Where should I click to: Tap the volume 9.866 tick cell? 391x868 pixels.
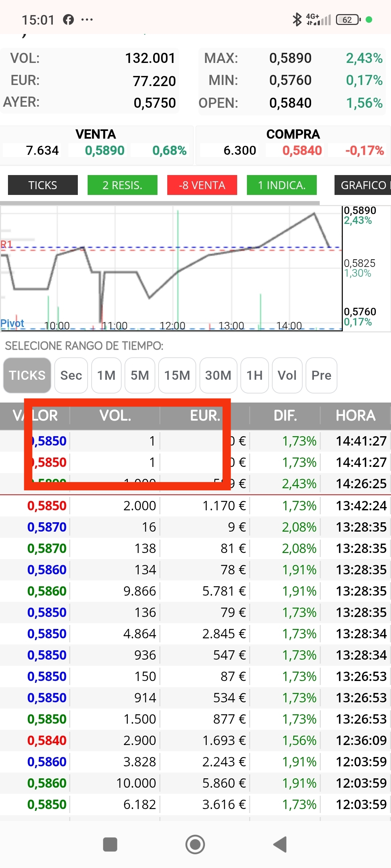click(x=139, y=591)
